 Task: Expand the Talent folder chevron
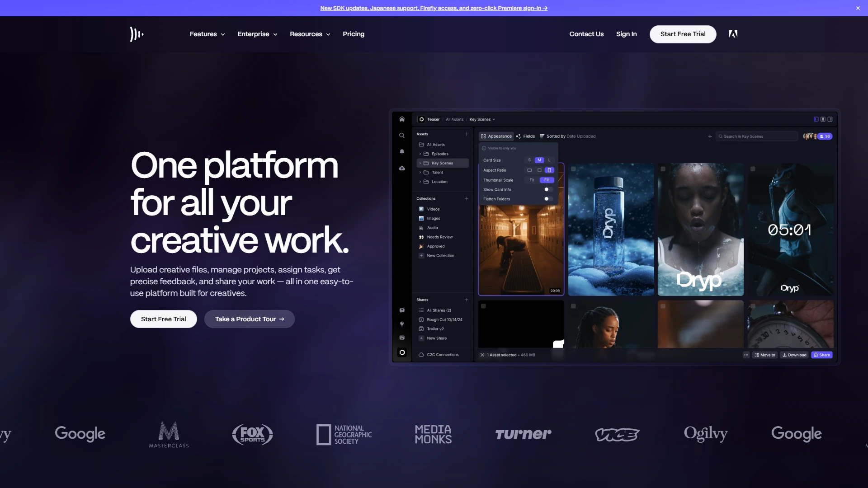tap(420, 173)
